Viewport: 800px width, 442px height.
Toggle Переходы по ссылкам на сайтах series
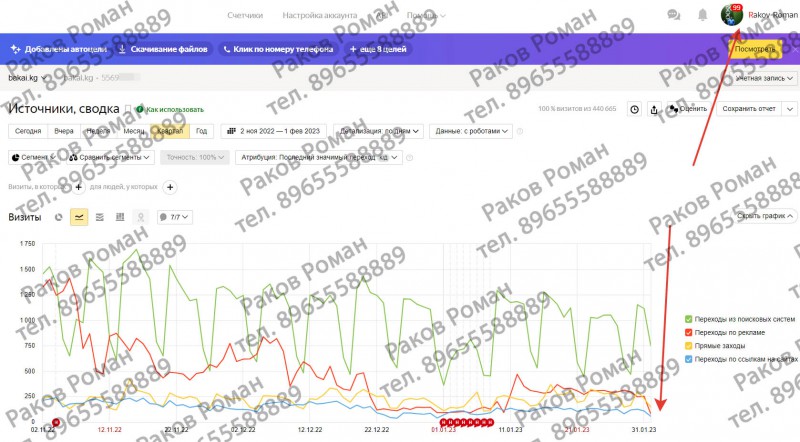click(742, 359)
